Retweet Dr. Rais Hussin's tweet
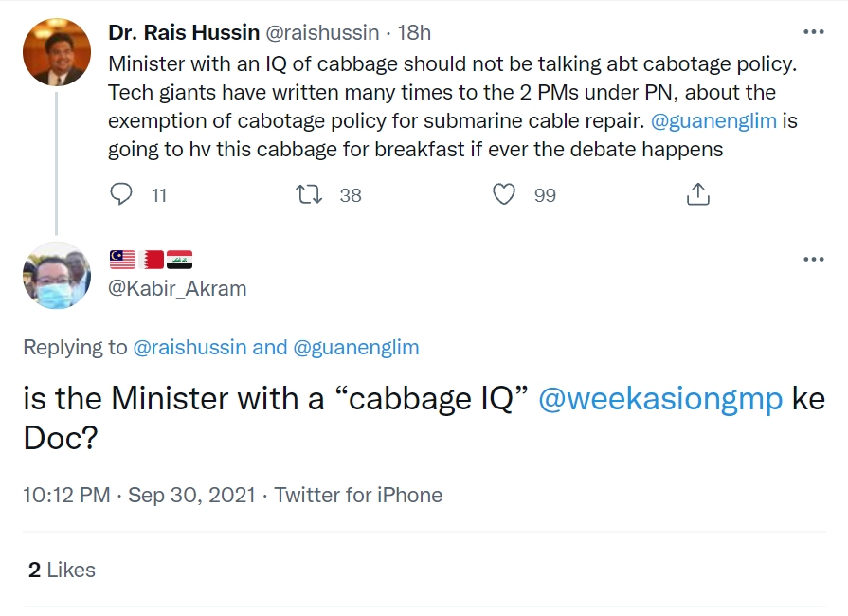The image size is (848, 616). tap(310, 194)
